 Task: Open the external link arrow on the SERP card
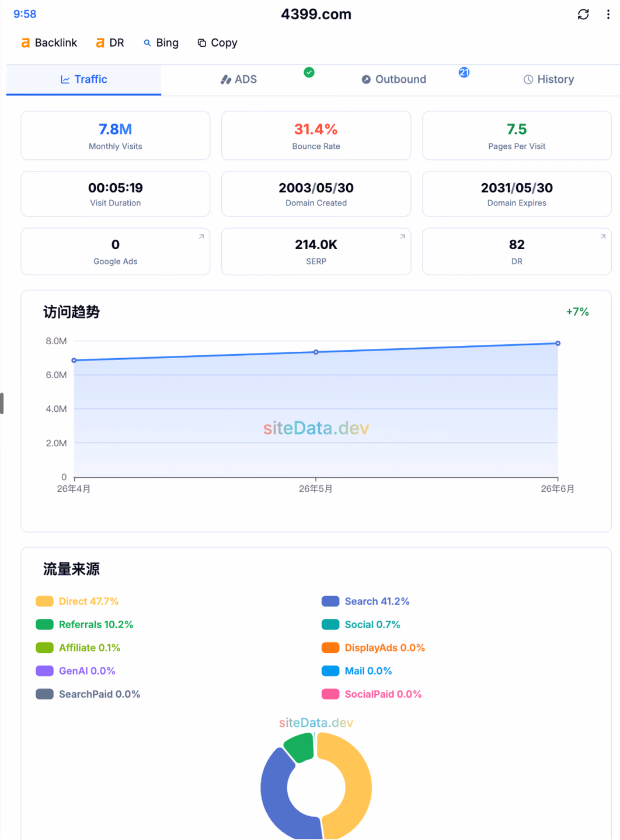[402, 236]
